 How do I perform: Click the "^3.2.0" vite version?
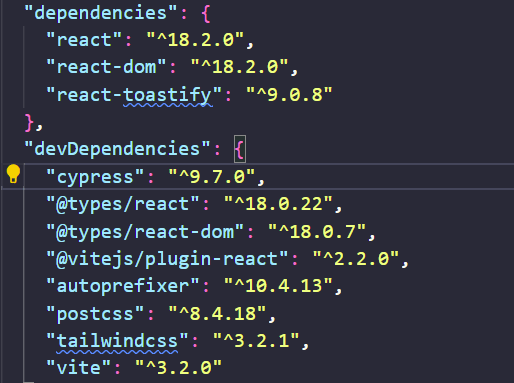coord(178,368)
